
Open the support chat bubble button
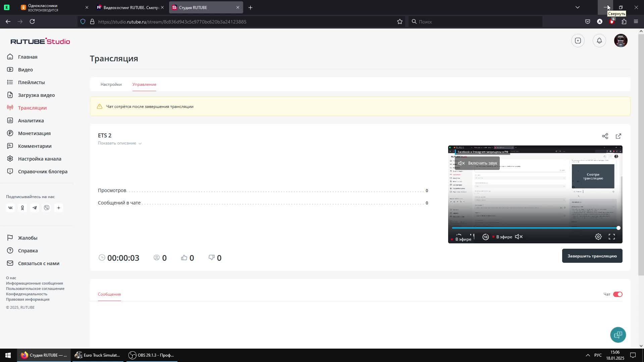coord(618,335)
